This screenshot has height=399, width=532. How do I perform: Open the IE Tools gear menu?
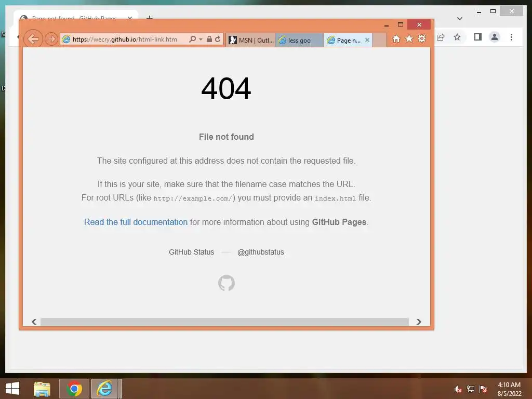click(422, 38)
